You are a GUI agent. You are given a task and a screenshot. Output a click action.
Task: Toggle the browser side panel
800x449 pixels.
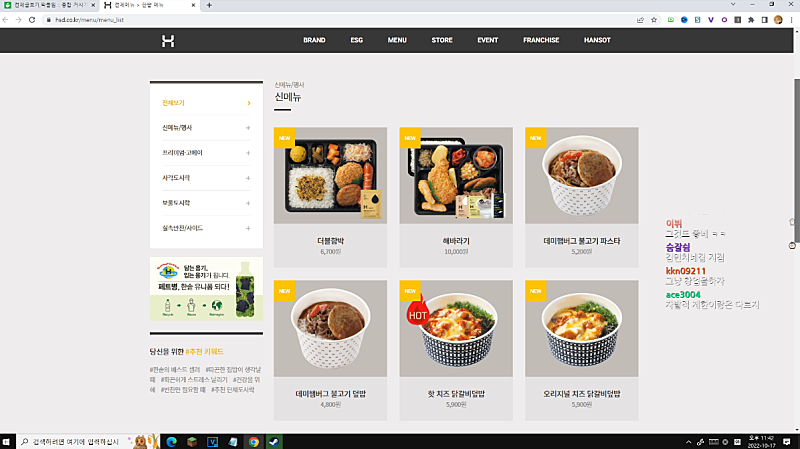click(x=764, y=20)
